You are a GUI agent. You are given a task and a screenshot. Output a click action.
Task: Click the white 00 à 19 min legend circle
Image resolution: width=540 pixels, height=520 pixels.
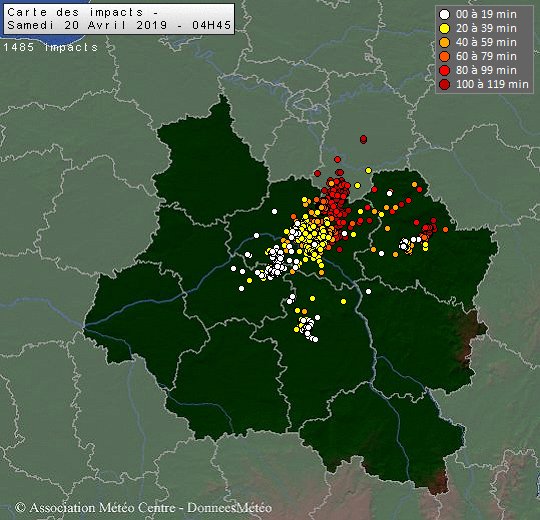445,14
